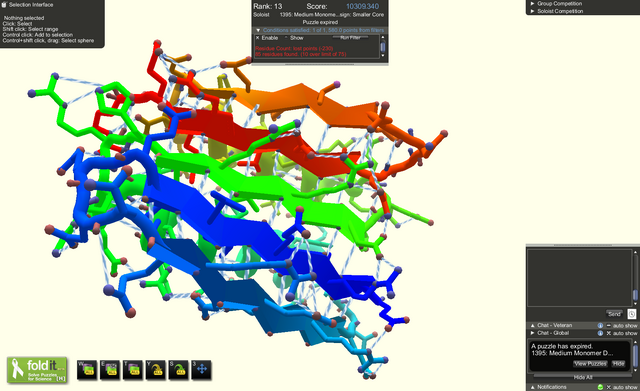Image resolution: width=640 pixels, height=391 pixels.
Task: Run the Y undo-all arrow tool
Action: [x=156, y=370]
